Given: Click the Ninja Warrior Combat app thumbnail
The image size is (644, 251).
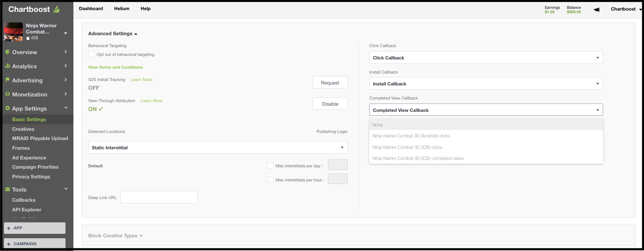Looking at the screenshot, I should (13, 32).
